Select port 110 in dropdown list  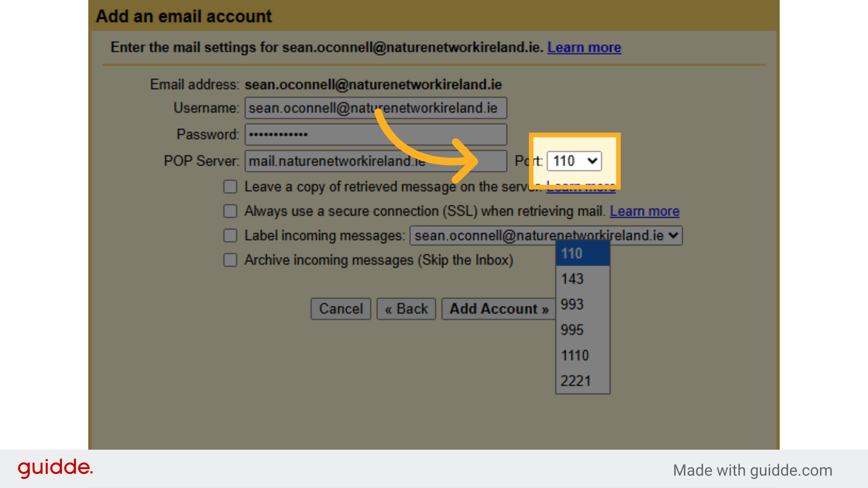[582, 253]
